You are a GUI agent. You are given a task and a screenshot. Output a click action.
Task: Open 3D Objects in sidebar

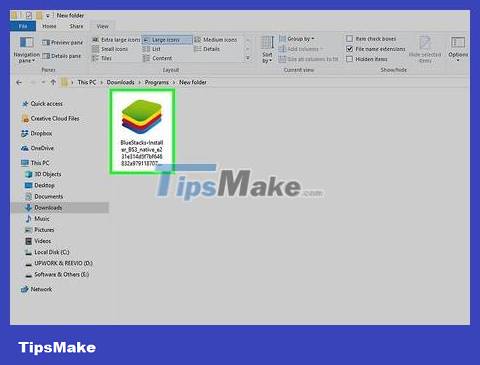coord(43,174)
